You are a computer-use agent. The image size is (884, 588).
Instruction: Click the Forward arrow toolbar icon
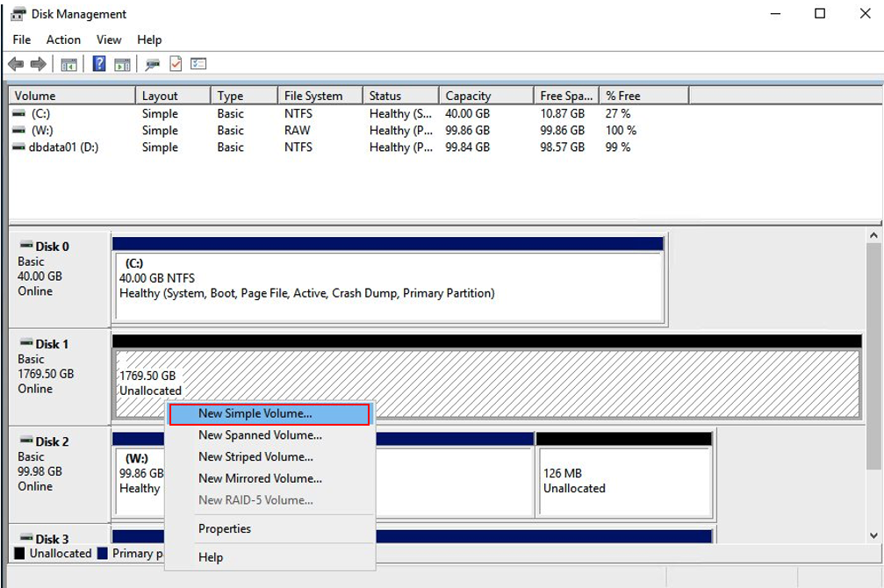point(38,64)
